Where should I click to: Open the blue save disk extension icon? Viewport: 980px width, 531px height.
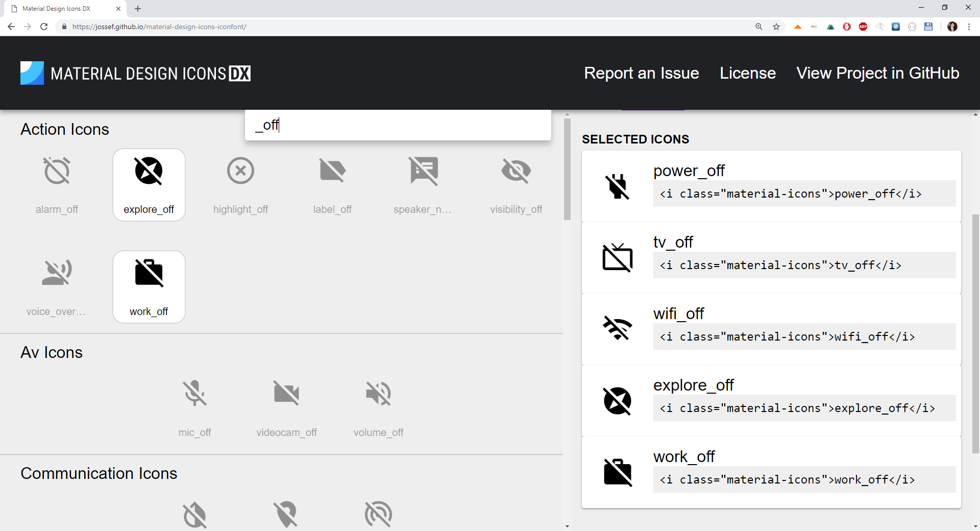tap(928, 27)
